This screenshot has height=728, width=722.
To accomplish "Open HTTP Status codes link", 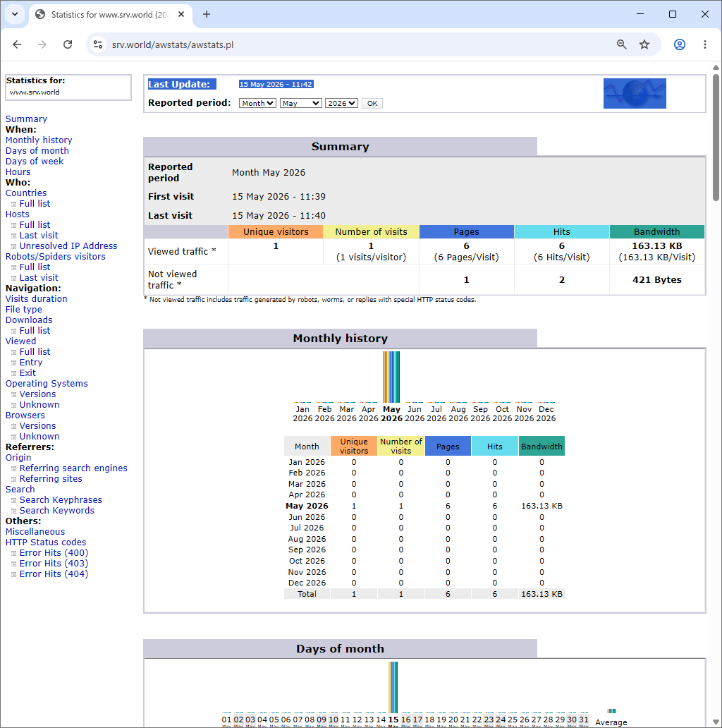I will [45, 542].
